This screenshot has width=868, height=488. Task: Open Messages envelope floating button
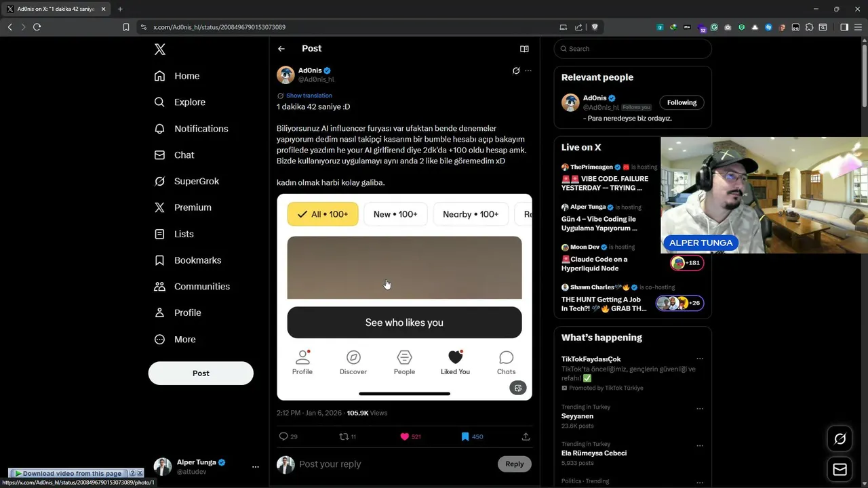pyautogui.click(x=840, y=470)
